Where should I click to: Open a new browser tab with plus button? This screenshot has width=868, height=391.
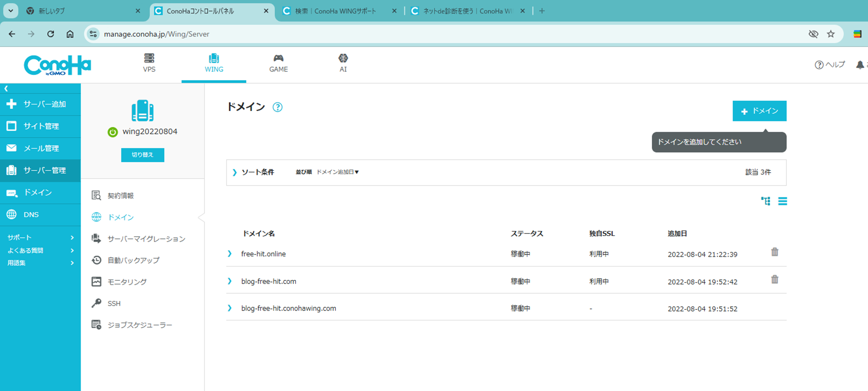tap(542, 11)
